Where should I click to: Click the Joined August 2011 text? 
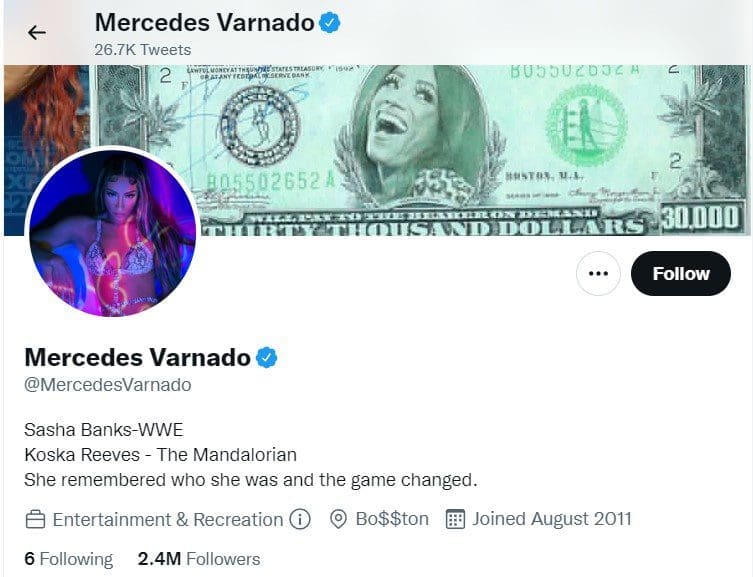551,519
